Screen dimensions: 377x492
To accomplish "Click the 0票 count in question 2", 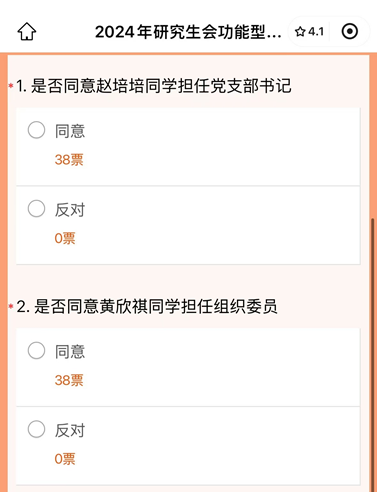I will click(x=65, y=459).
